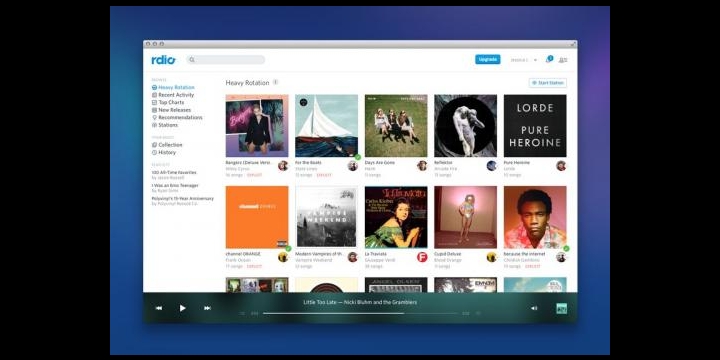This screenshot has width=720, height=360.
Task: Open the channel ORANGE album cover
Action: tap(257, 217)
